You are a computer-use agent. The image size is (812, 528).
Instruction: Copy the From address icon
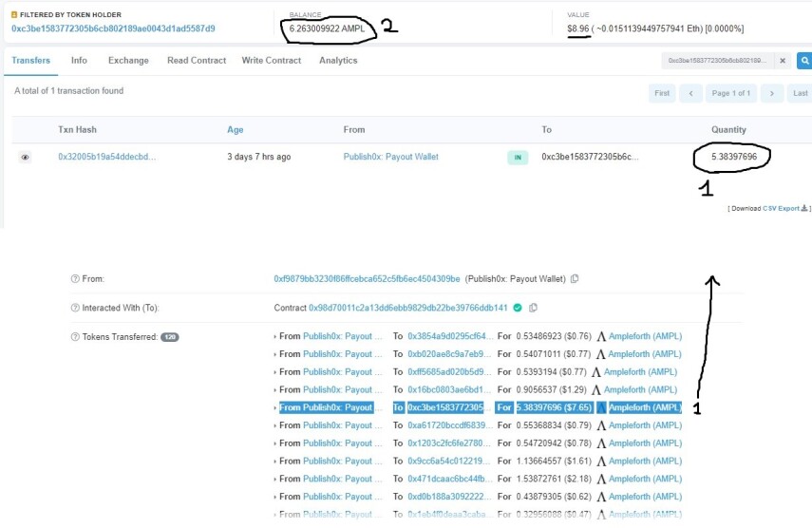(x=575, y=279)
